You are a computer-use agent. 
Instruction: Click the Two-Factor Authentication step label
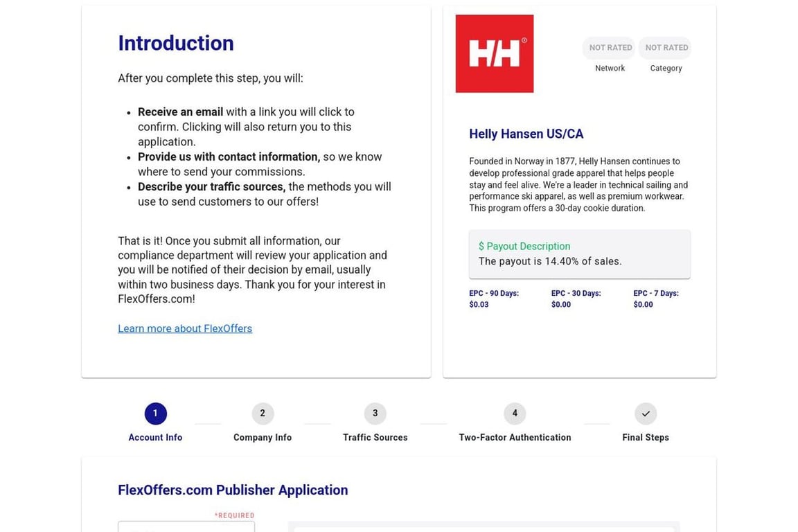click(x=515, y=437)
